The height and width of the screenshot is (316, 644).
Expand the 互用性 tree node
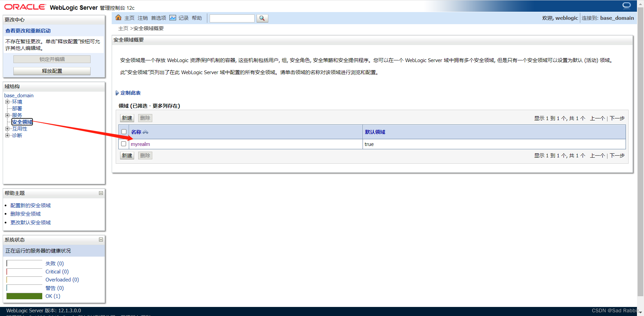(x=7, y=128)
